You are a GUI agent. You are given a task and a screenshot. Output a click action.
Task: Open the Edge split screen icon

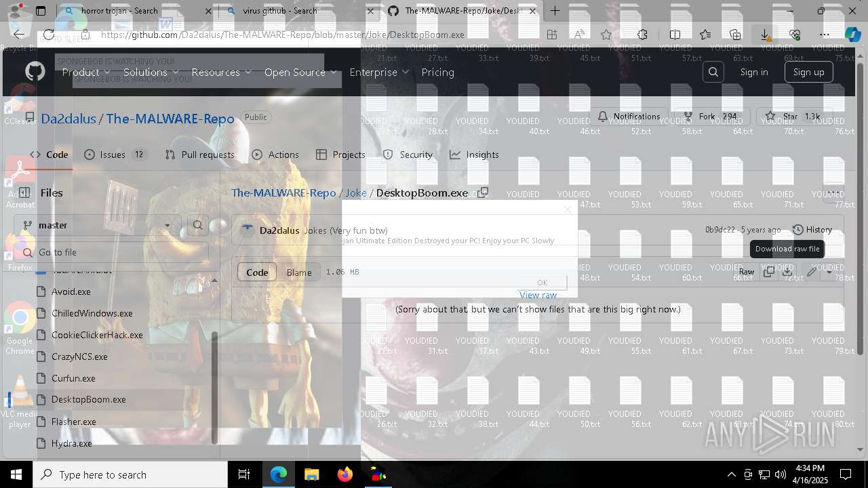675,35
